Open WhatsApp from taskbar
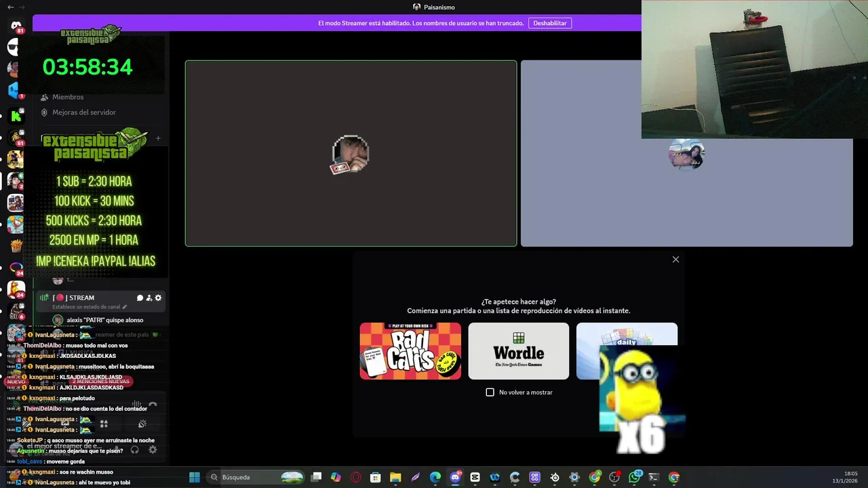The width and height of the screenshot is (868, 488). tap(634, 477)
